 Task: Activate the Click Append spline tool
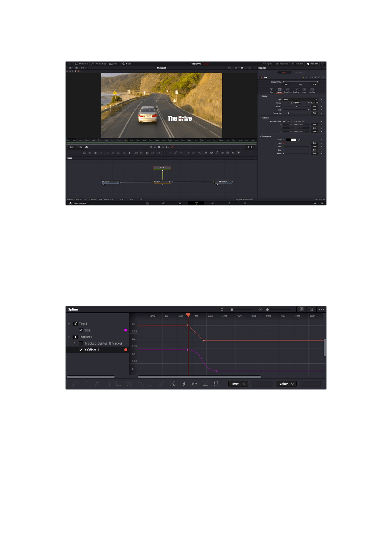pyautogui.click(x=184, y=384)
